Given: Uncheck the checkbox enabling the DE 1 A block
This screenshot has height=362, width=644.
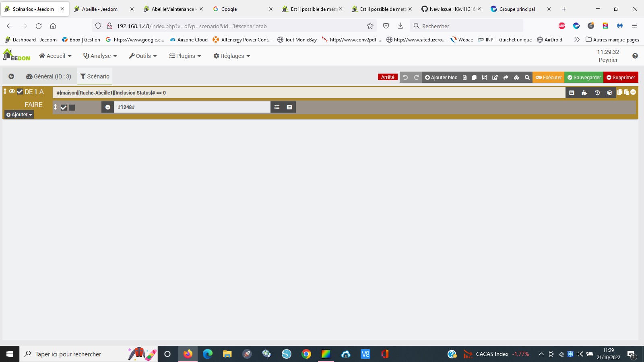Looking at the screenshot, I should pyautogui.click(x=20, y=91).
